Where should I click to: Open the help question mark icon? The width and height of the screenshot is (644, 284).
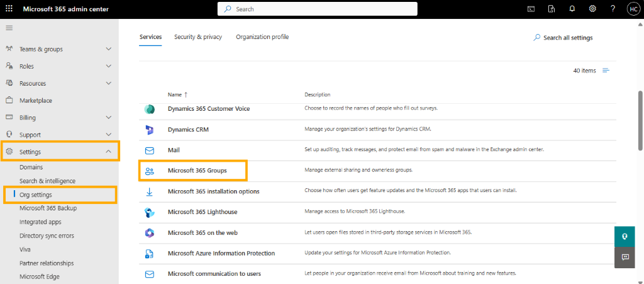[x=613, y=9]
